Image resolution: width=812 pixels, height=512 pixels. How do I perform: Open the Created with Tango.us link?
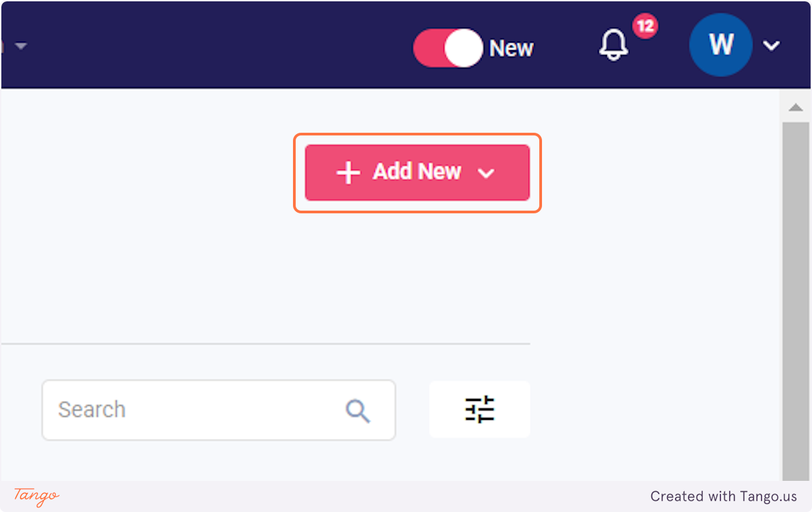pos(723,496)
